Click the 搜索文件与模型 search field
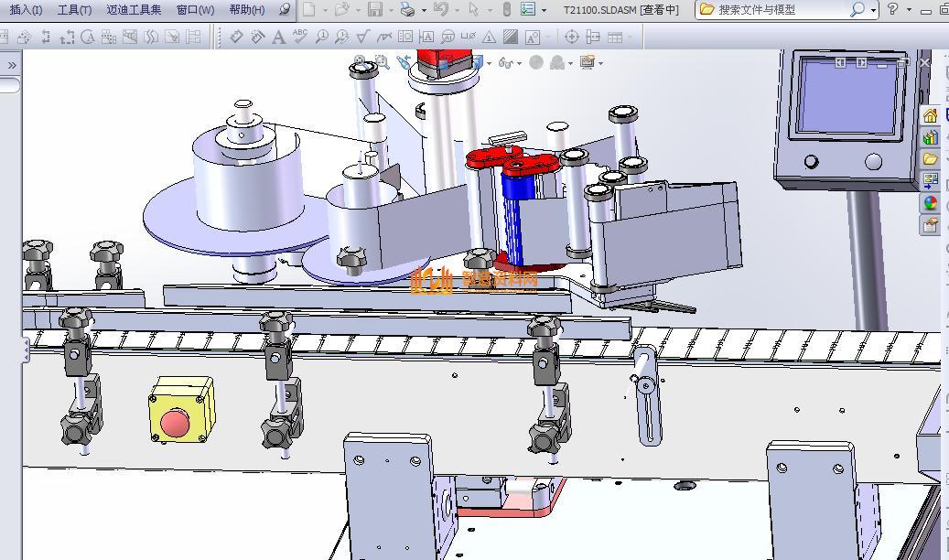This screenshot has height=560, width=949. click(778, 10)
